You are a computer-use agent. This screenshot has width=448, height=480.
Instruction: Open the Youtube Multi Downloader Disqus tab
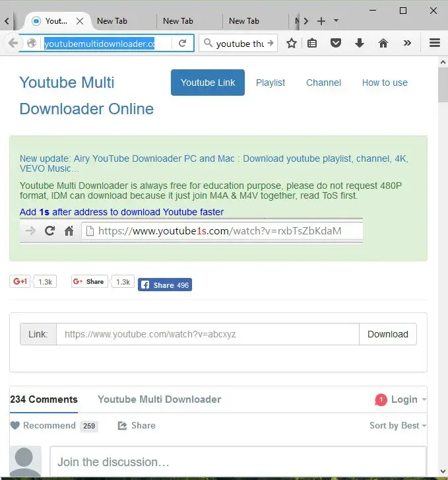(x=160, y=399)
